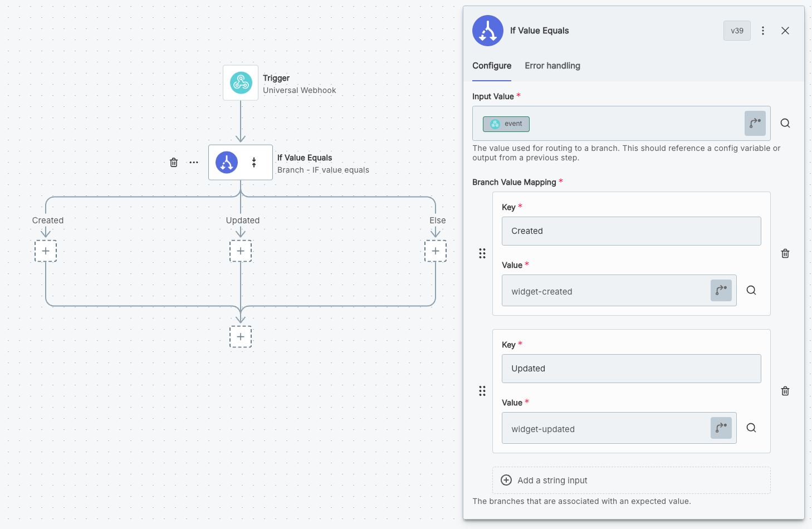The width and height of the screenshot is (812, 529).
Task: Delete the Updated branch mapping
Action: [785, 391]
